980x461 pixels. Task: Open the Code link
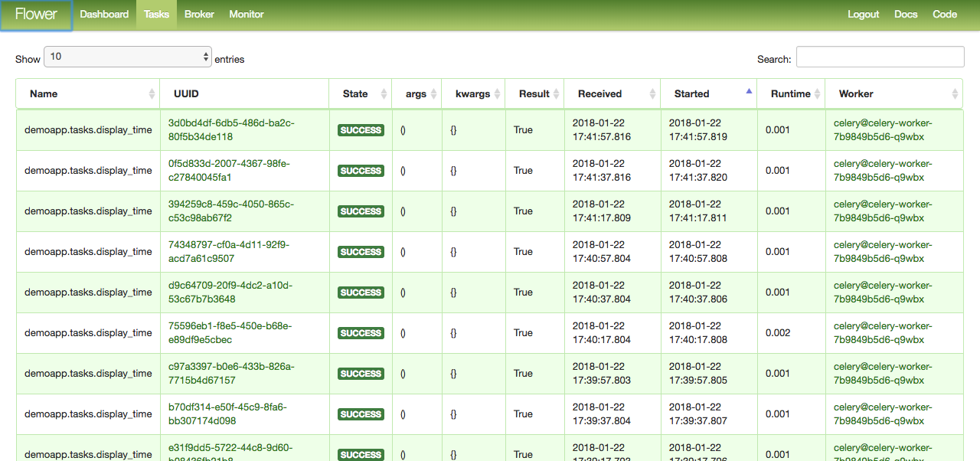[x=945, y=14]
